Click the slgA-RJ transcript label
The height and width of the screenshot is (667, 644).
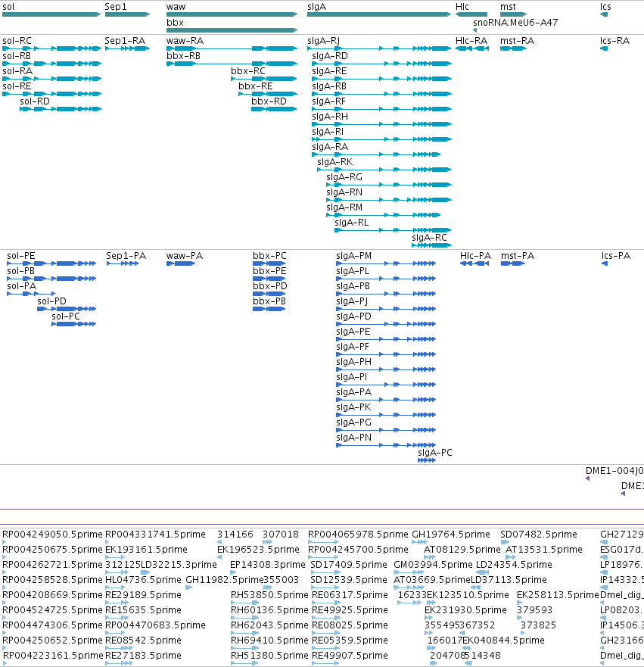click(x=323, y=41)
